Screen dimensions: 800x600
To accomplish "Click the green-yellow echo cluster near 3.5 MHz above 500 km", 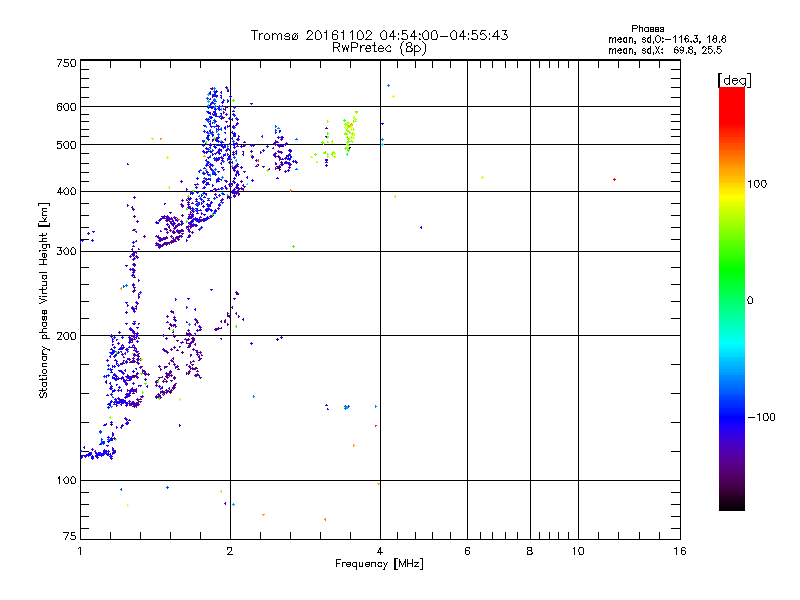I will coord(349,133).
